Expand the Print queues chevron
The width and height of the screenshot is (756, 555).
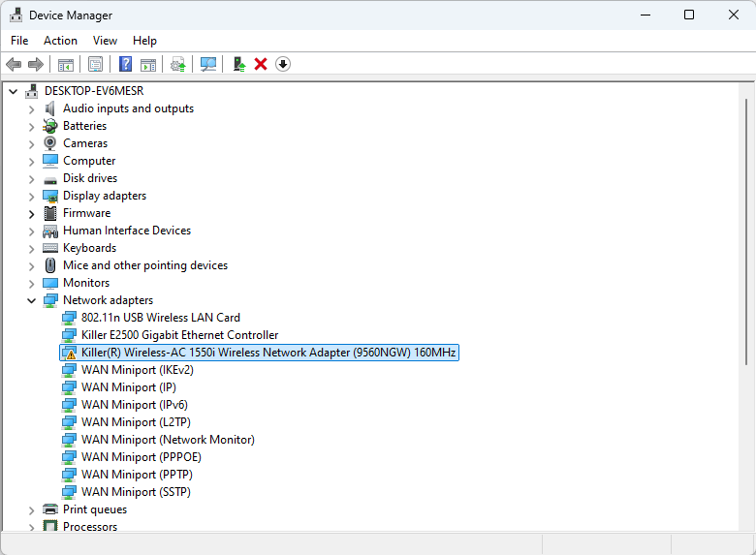(x=31, y=510)
